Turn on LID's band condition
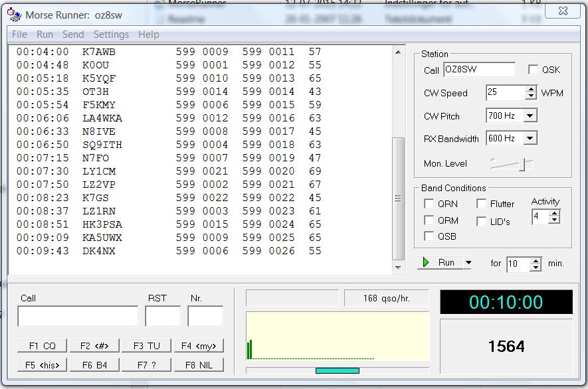This screenshot has width=588, height=389. 482,222
